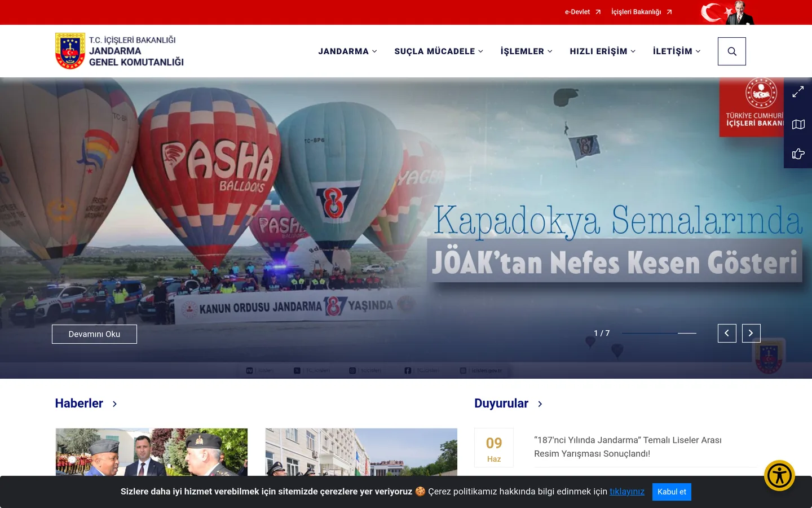Click the arrow next to Duyurular
This screenshot has width=812, height=508.
click(540, 404)
